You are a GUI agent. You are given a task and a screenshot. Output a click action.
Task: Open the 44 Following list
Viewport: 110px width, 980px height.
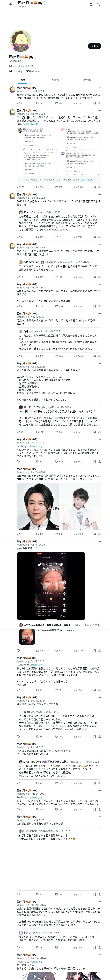tap(15, 71)
